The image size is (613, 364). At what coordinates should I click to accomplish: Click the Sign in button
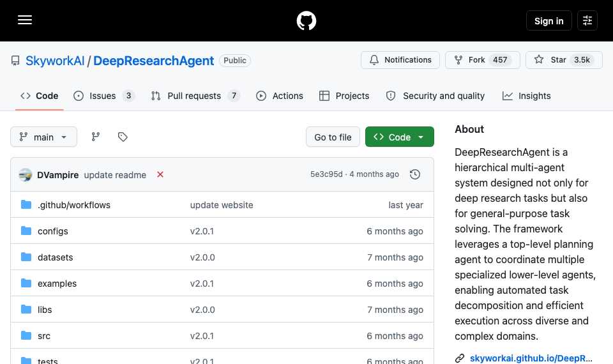tap(549, 20)
